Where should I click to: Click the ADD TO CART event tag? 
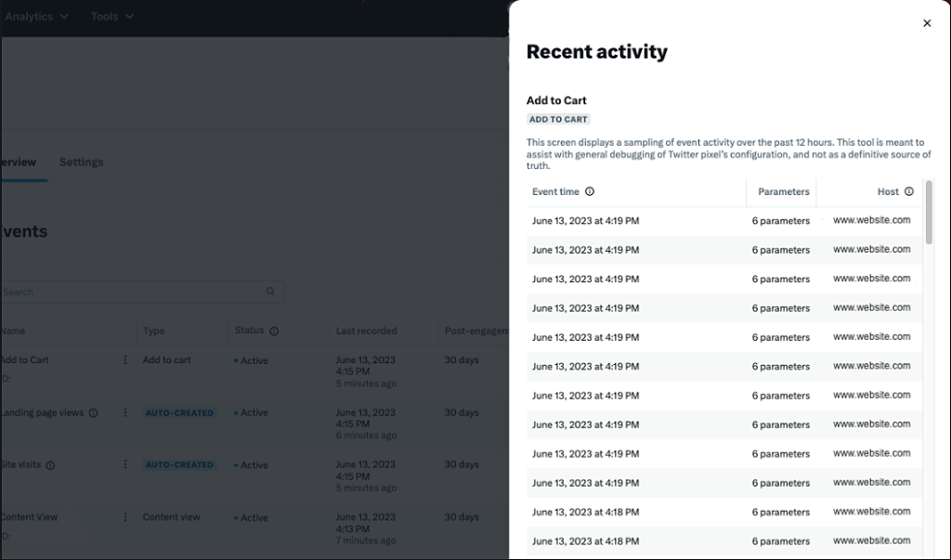[558, 119]
